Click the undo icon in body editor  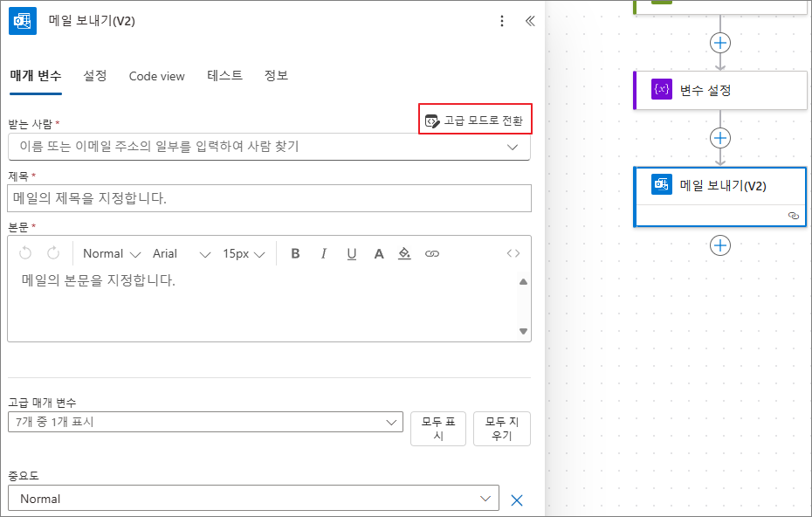pos(25,253)
